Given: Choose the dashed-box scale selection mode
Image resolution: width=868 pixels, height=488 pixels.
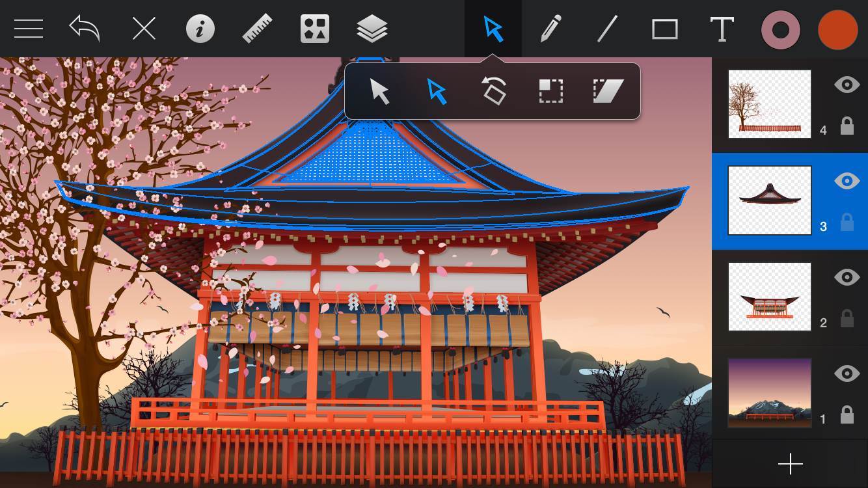Looking at the screenshot, I should point(551,91).
